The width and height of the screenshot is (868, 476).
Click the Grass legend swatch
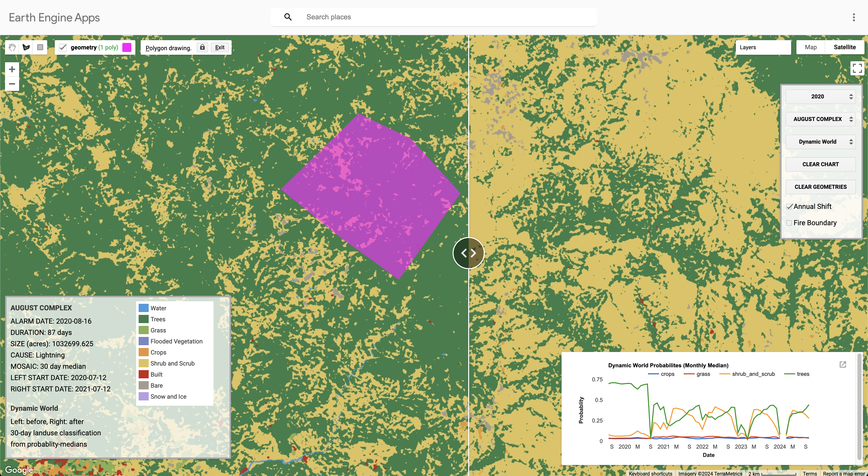pyautogui.click(x=144, y=330)
